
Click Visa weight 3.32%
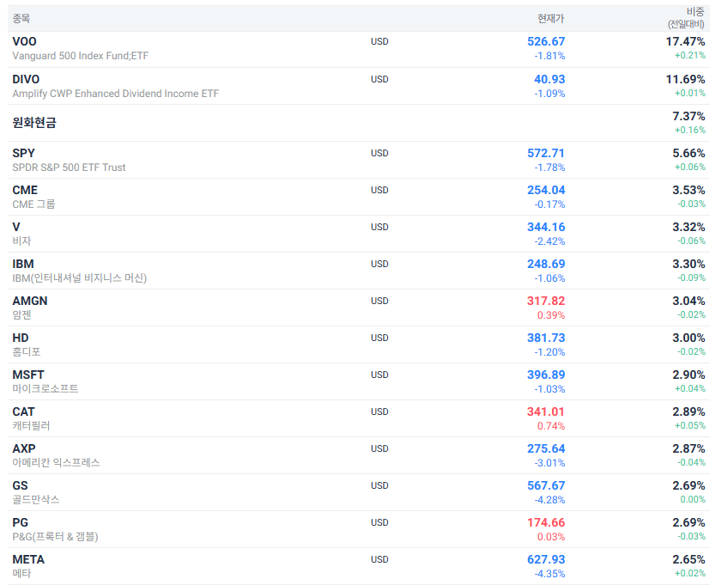coord(689,228)
